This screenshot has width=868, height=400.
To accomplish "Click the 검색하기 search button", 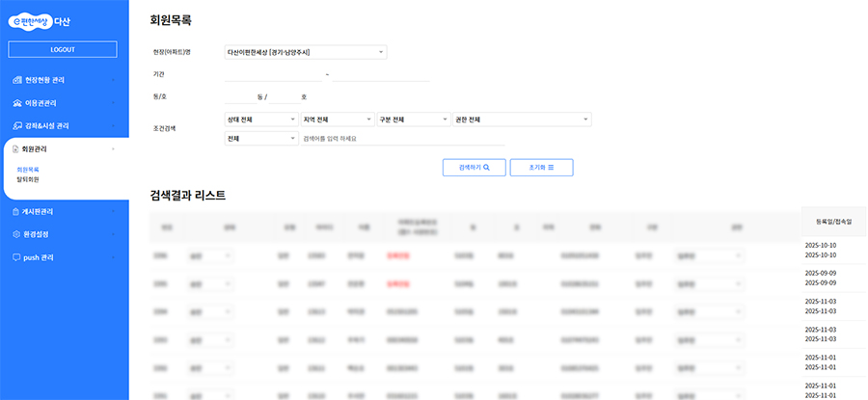I will 474,167.
